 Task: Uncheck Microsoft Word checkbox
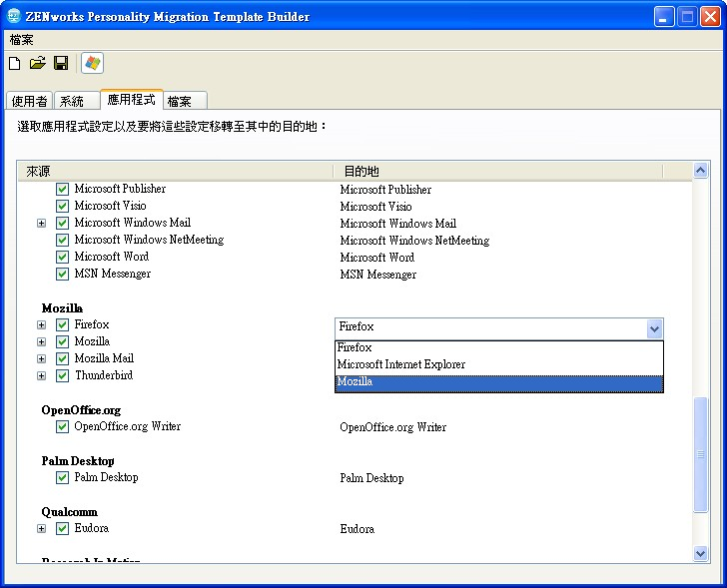click(62, 257)
